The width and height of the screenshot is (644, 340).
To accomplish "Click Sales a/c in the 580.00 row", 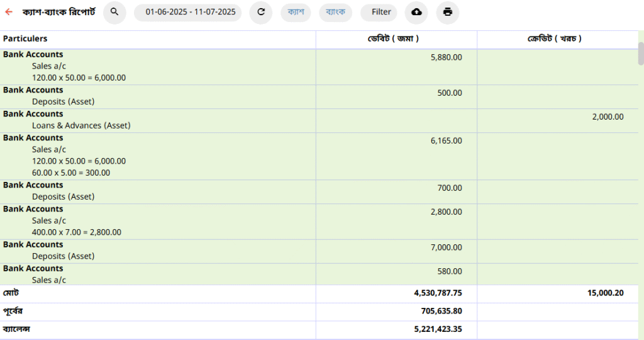I will coord(49,280).
